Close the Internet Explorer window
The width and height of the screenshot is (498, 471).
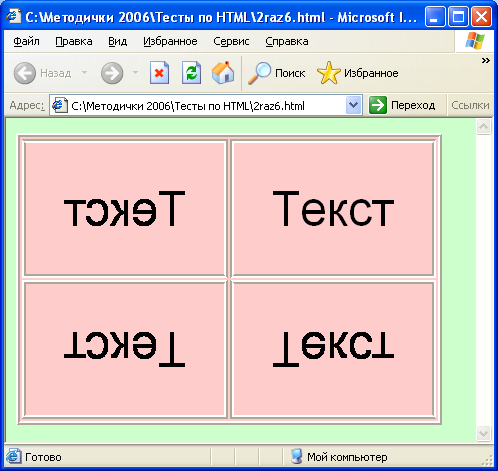tap(481, 16)
